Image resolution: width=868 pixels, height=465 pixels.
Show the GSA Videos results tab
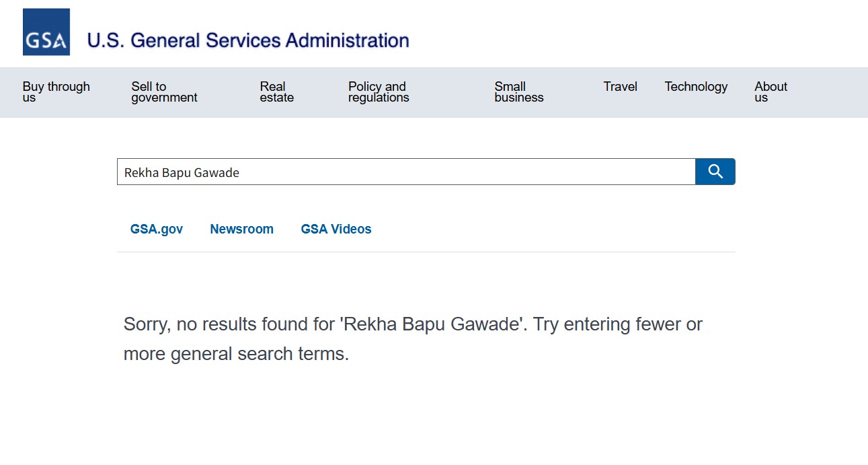pyautogui.click(x=336, y=229)
